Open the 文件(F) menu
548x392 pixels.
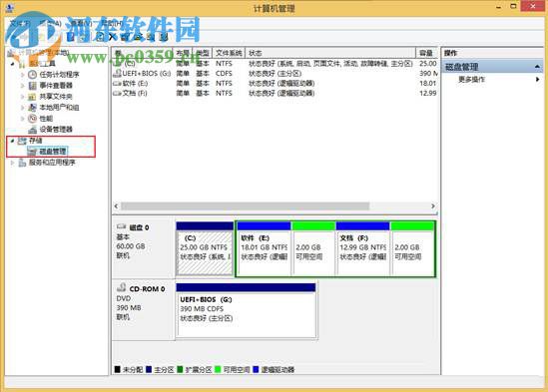point(20,23)
